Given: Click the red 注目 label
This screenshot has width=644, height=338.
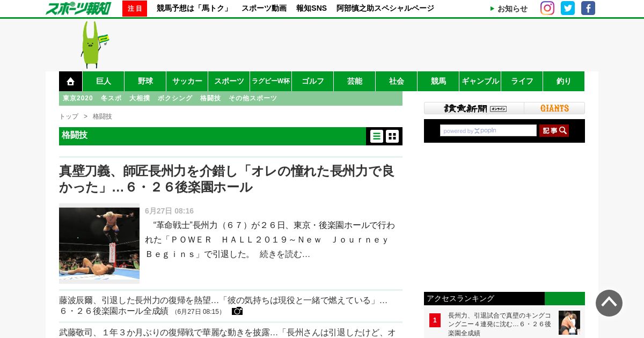Looking at the screenshot, I should pos(135,9).
